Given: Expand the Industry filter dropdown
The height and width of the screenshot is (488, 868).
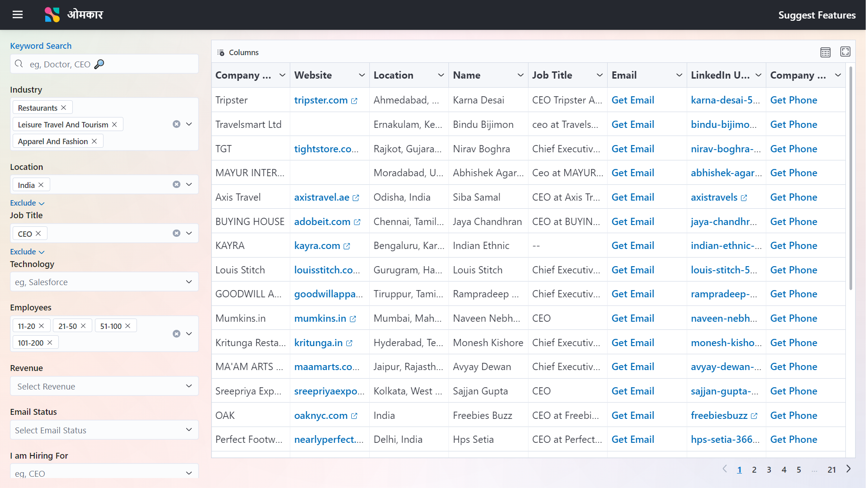Looking at the screenshot, I should pyautogui.click(x=189, y=124).
